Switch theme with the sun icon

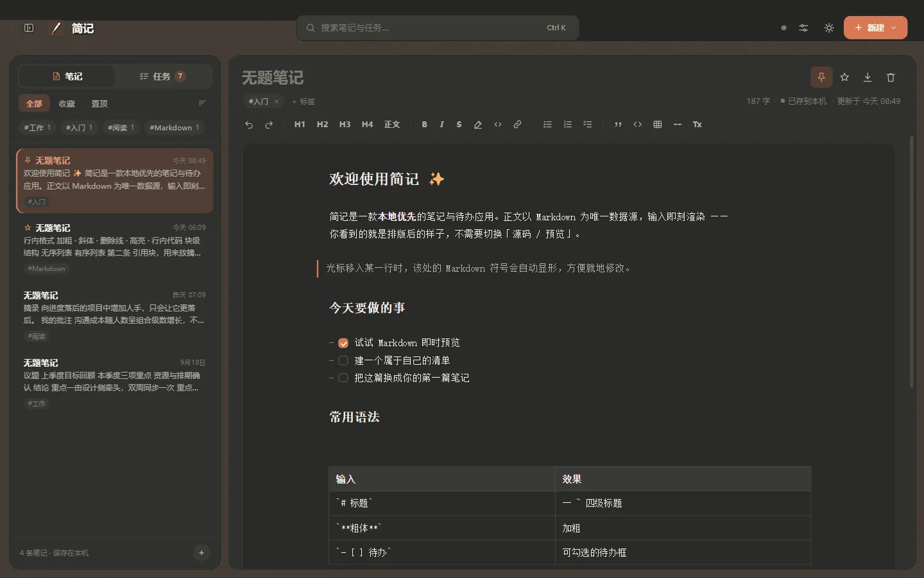coord(829,28)
